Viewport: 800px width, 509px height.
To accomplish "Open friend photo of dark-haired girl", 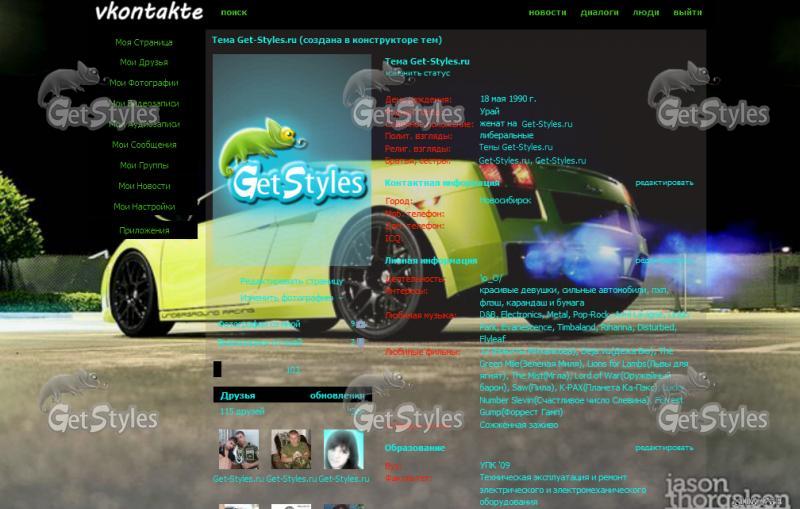I will pos(343,449).
